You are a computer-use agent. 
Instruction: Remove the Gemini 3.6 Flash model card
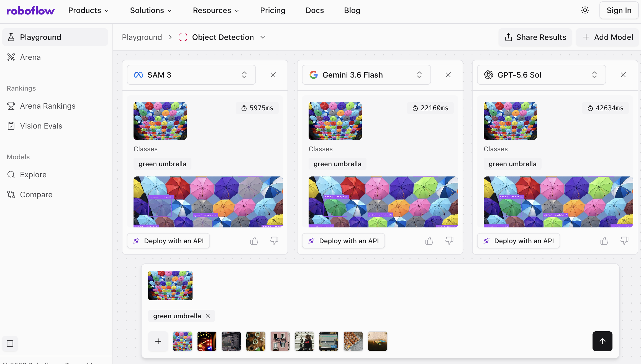pos(448,75)
